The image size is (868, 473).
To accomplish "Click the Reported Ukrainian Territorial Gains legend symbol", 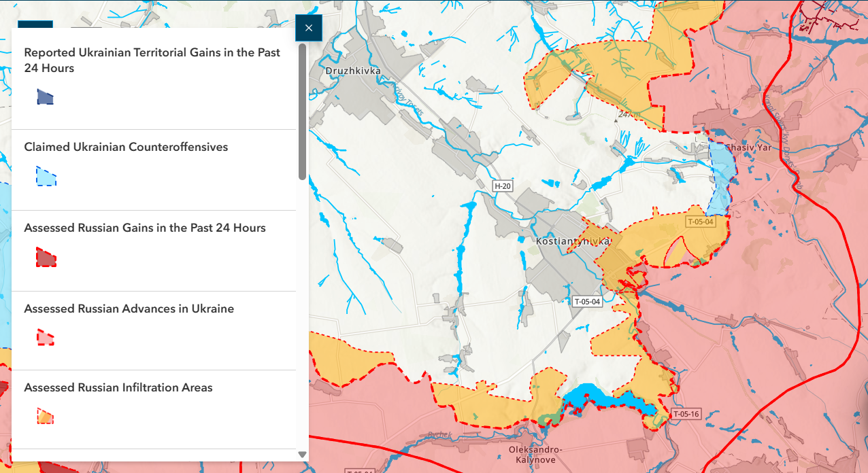I will tap(45, 97).
